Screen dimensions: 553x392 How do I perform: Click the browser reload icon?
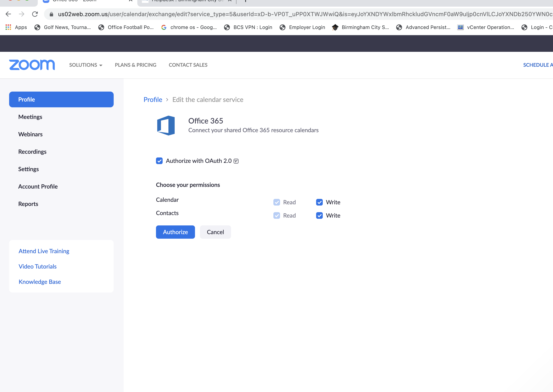[x=35, y=14]
